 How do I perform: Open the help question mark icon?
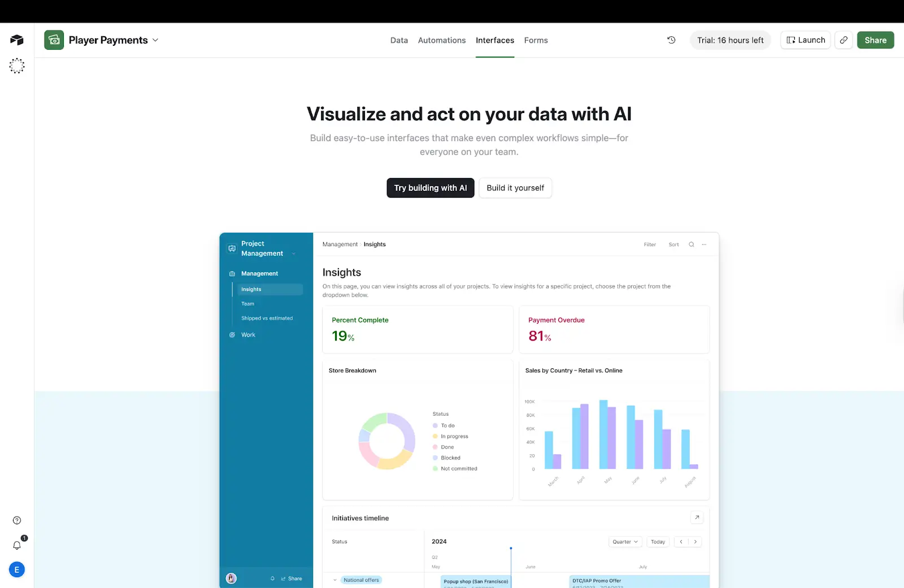[x=16, y=520]
